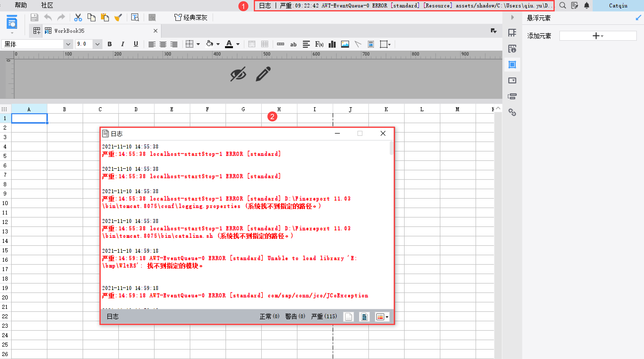Select column header D
The width and height of the screenshot is (644, 359).
(x=136, y=109)
